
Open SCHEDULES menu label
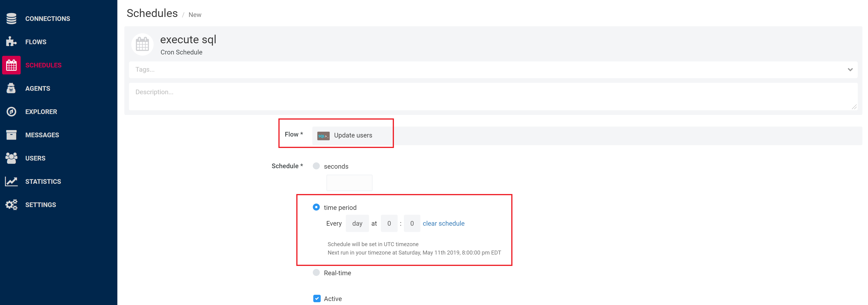pyautogui.click(x=43, y=65)
